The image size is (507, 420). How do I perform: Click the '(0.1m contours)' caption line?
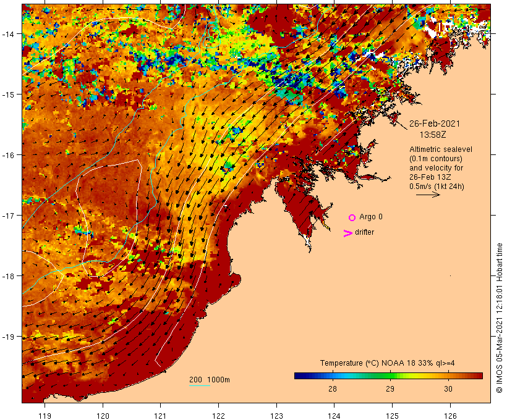[436, 159]
